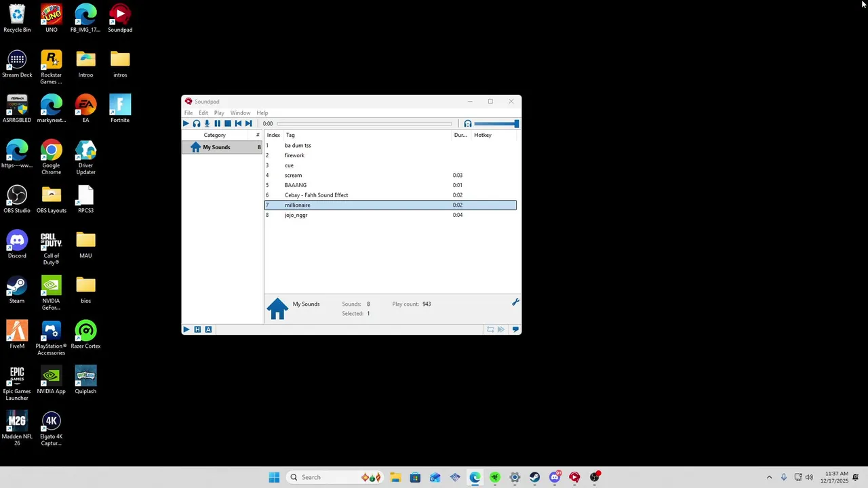Select the "ba dum tss" sound
This screenshot has width=868, height=488.
(391, 146)
